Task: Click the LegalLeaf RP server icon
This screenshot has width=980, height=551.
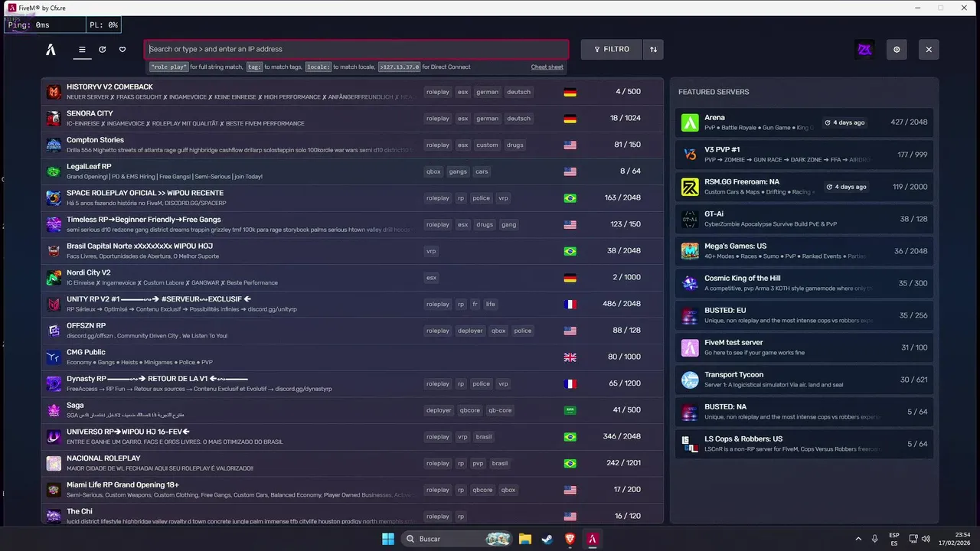Action: 54,171
